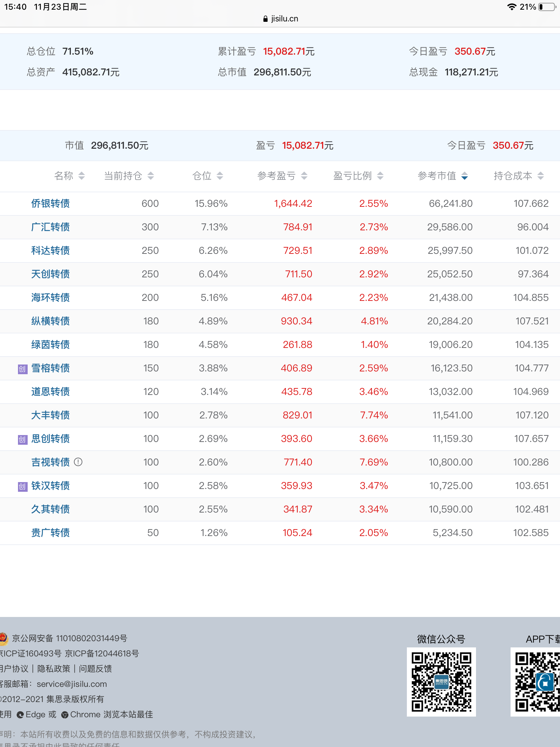This screenshot has width=560, height=747.
Task: Tap the Wi-Fi status icon
Action: pos(512,7)
